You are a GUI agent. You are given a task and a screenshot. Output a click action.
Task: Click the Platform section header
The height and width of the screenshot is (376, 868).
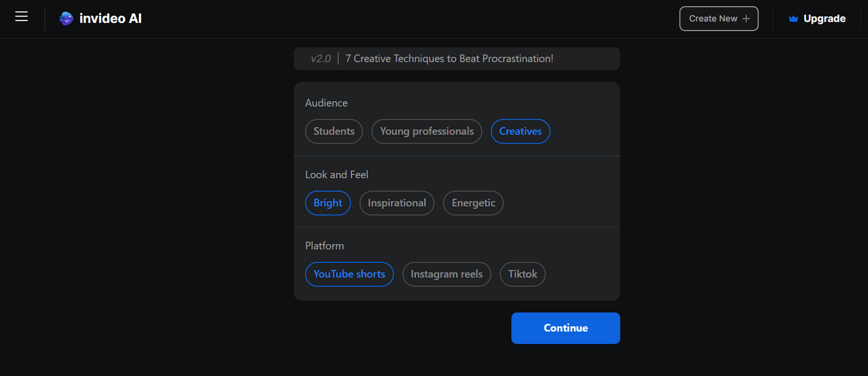click(x=324, y=245)
